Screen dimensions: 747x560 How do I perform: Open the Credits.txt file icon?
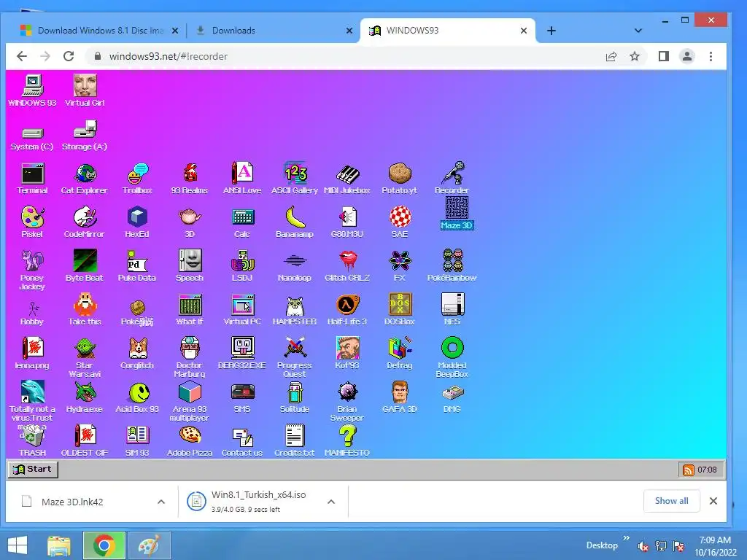tap(295, 441)
